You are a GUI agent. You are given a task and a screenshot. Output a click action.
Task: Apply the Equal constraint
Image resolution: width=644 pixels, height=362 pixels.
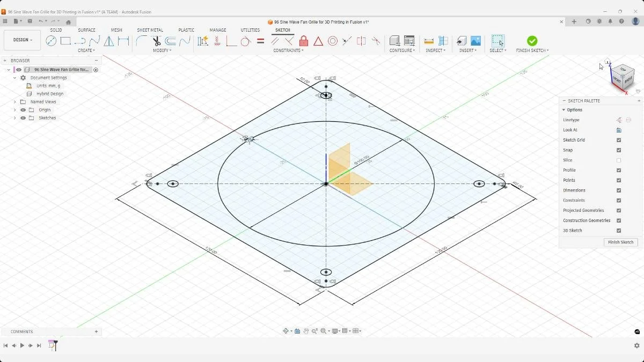(260, 41)
